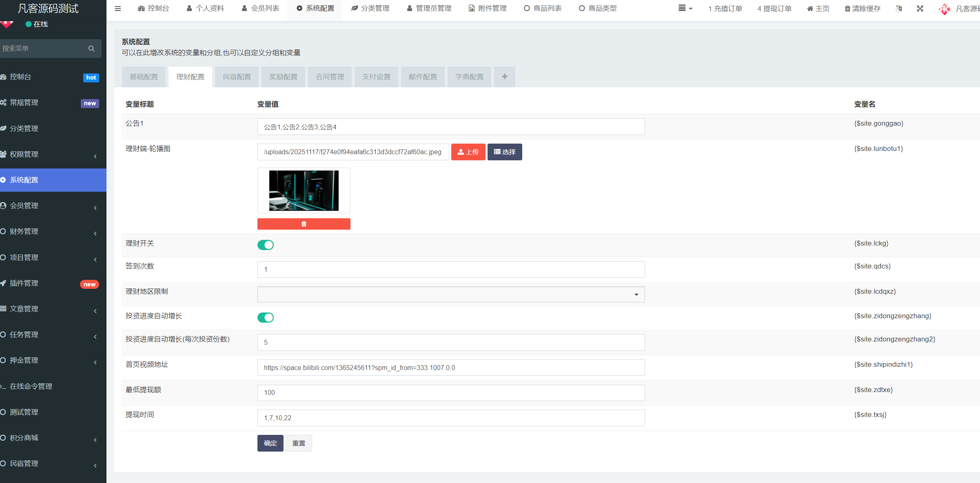
Task: Delete the carousel image via red trash button
Action: [x=304, y=224]
